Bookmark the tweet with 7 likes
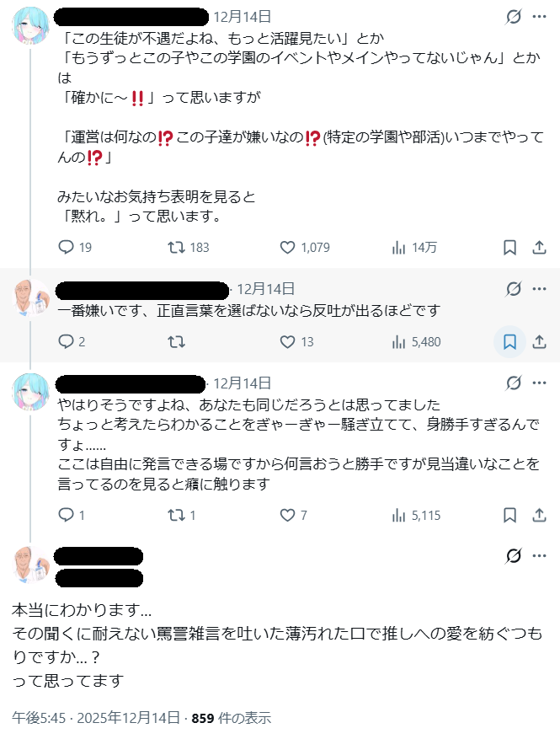The image size is (560, 739). (509, 515)
